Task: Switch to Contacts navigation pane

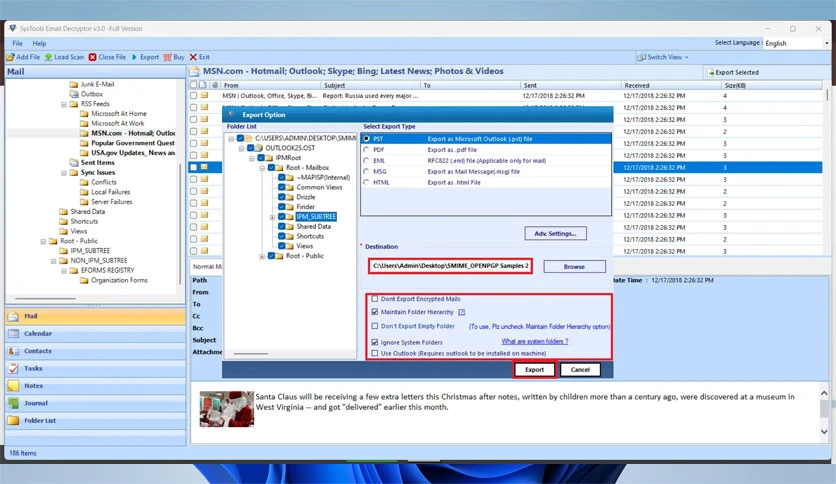Action: (95, 351)
